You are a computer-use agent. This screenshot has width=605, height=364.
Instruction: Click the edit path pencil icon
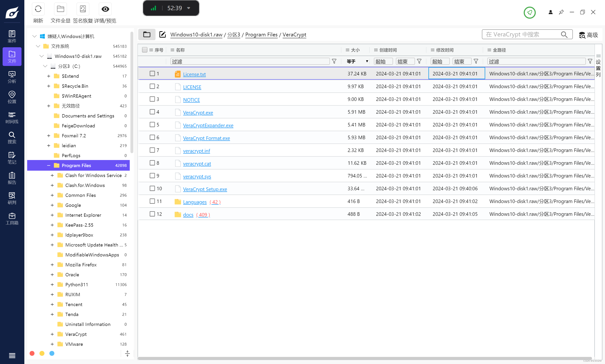pyautogui.click(x=162, y=34)
